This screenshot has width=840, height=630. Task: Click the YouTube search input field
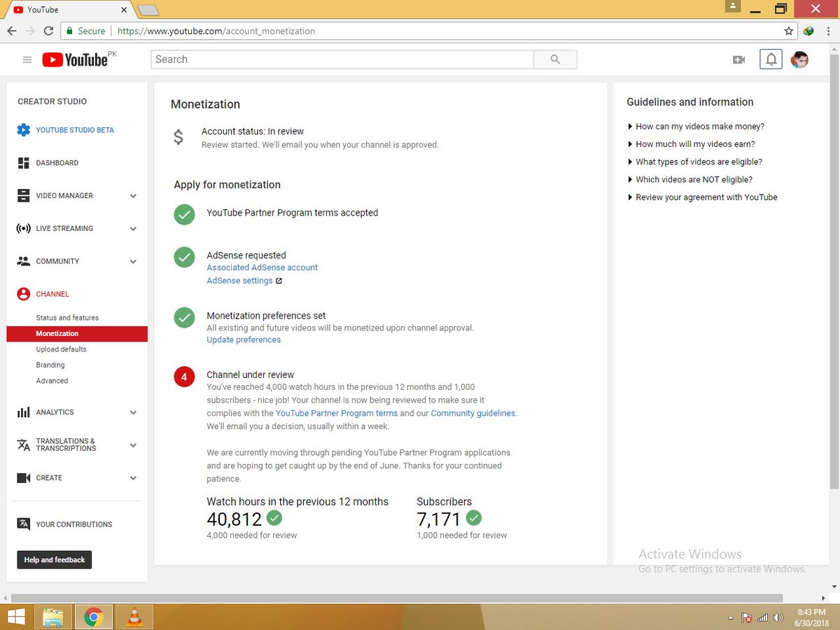coord(342,59)
